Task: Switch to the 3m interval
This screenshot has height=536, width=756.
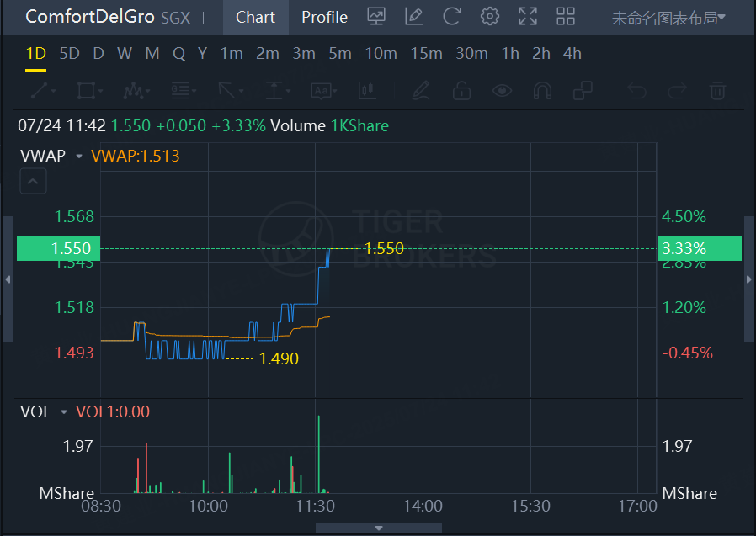Action: 304,54
